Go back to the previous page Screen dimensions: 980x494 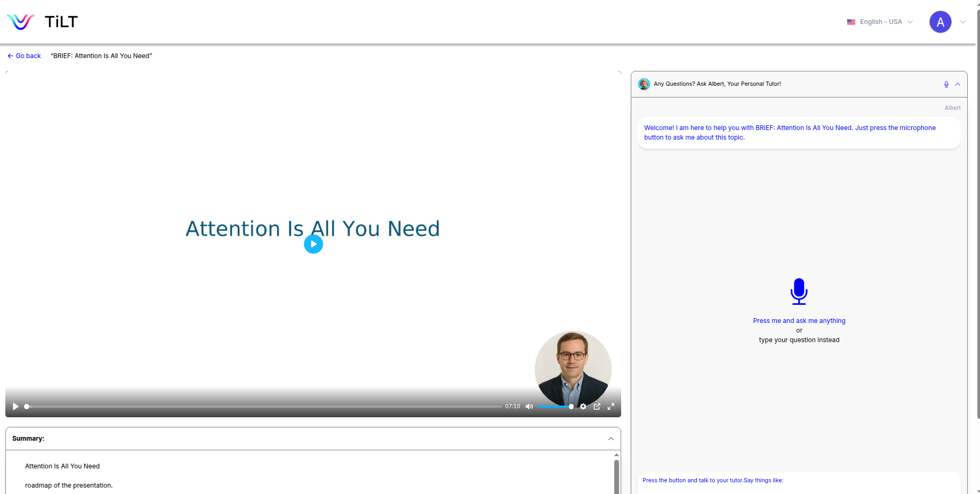coord(24,56)
